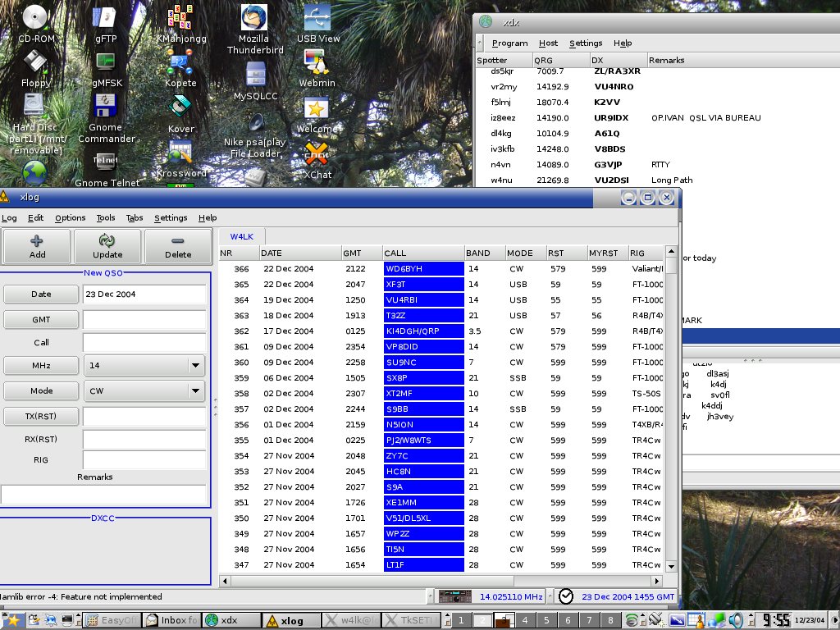Click the Call input field

(x=144, y=343)
